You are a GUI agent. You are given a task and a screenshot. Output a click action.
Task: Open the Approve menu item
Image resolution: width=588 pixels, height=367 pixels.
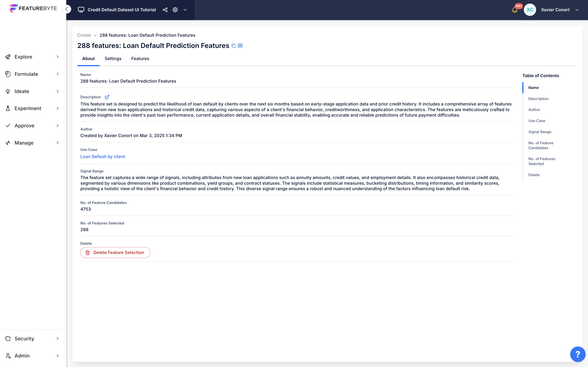point(33,125)
